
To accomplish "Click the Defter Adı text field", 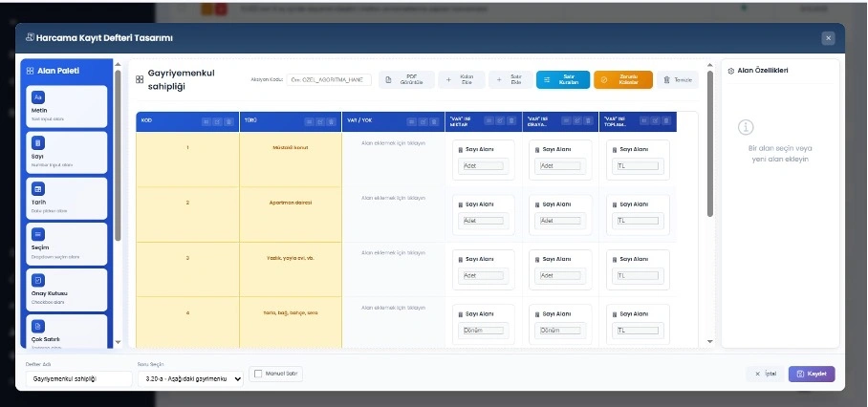I will pos(79,378).
